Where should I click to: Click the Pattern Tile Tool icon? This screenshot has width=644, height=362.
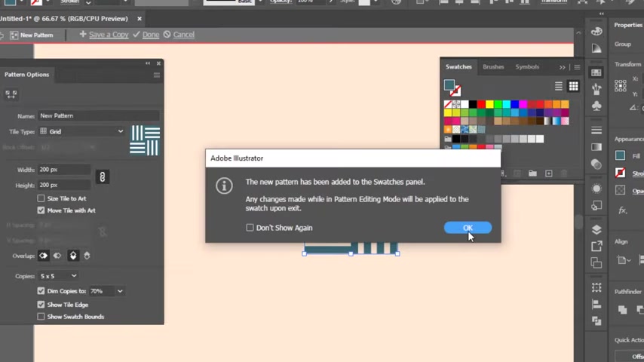tap(11, 94)
